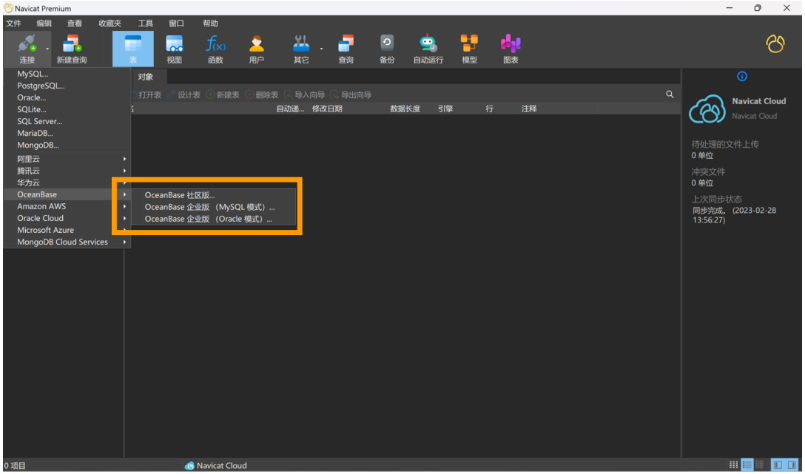Open the 查询 (Query) toolbar icon
The width and height of the screenshot is (805, 474).
coord(346,49)
